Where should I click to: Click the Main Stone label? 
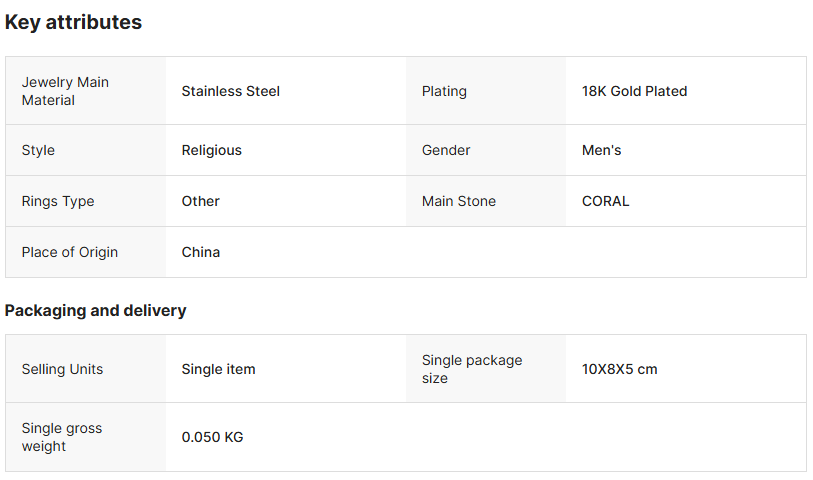[x=458, y=201]
